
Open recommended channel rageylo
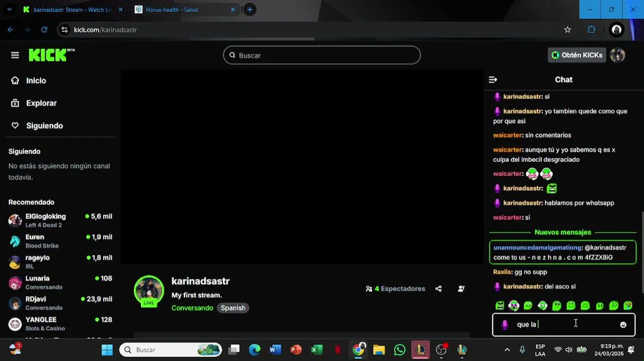60,261
